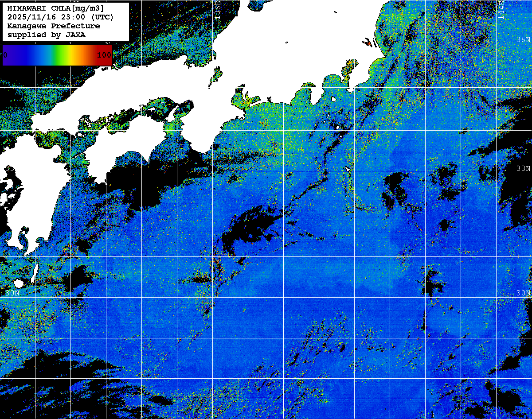Screen dimensions: 532x419
Task: Click the 136E longitude label
Action: coord(217,9)
